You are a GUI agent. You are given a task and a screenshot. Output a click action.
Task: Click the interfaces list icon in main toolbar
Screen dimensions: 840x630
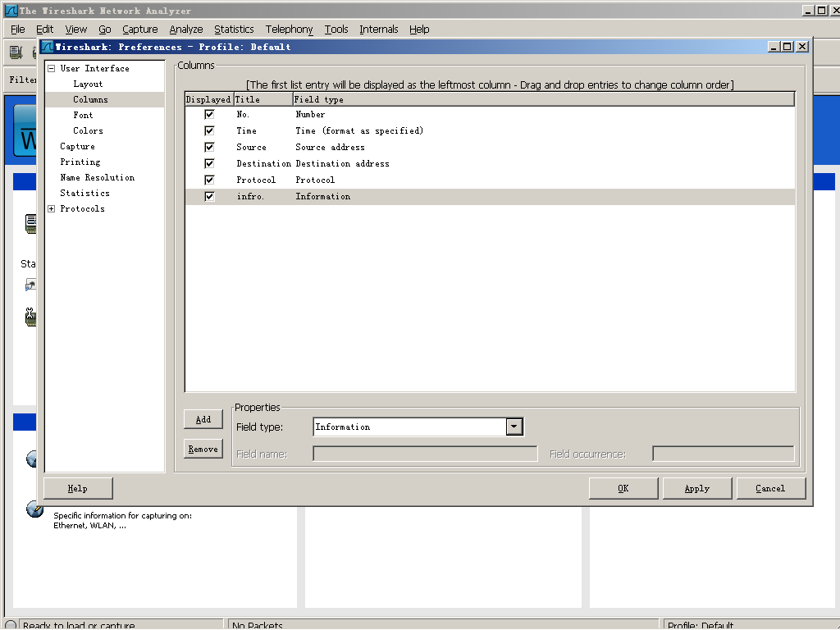coord(16,52)
